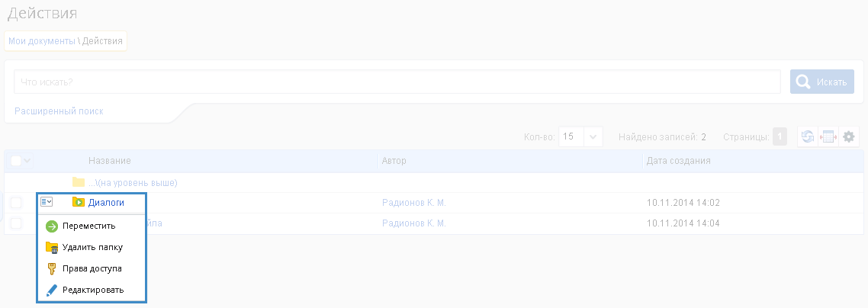Open the Расширенный поиск link
This screenshot has height=308, width=868.
(x=59, y=111)
